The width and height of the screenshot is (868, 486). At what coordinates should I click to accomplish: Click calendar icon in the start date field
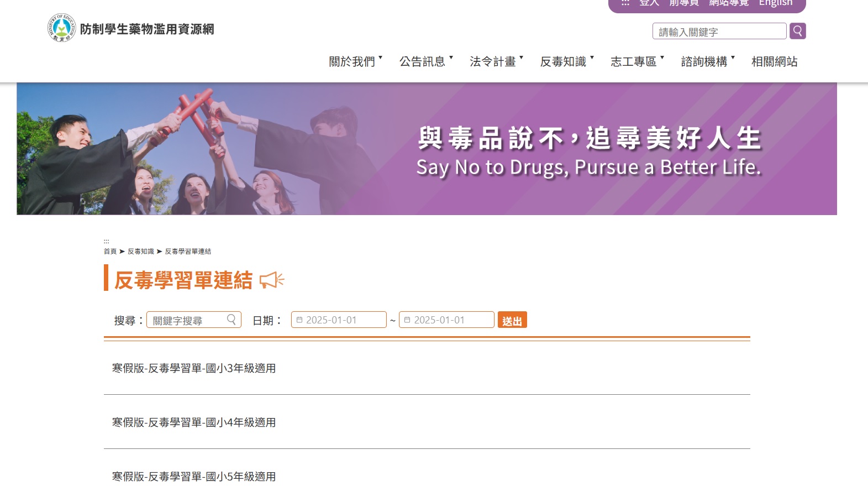(x=299, y=320)
